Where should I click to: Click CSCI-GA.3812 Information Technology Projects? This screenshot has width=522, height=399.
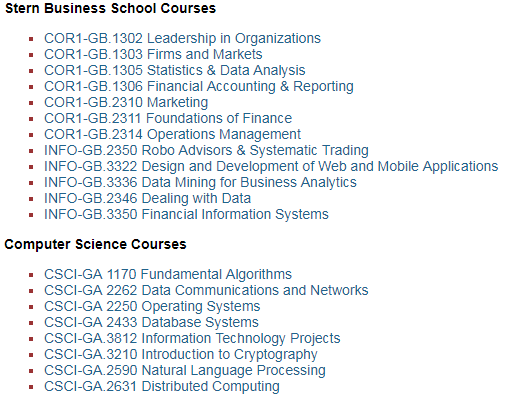(x=192, y=338)
